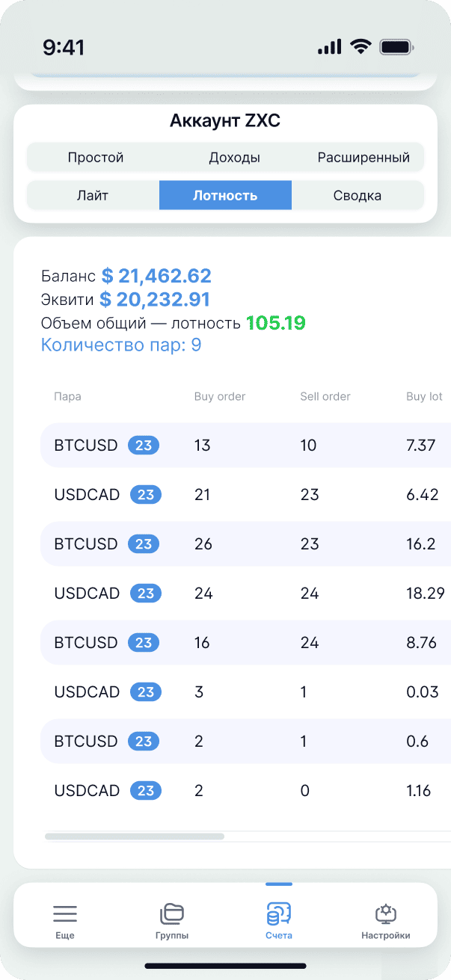Image resolution: width=451 pixels, height=980 pixels.
Task: Select the Лайт mode tab
Action: (93, 196)
